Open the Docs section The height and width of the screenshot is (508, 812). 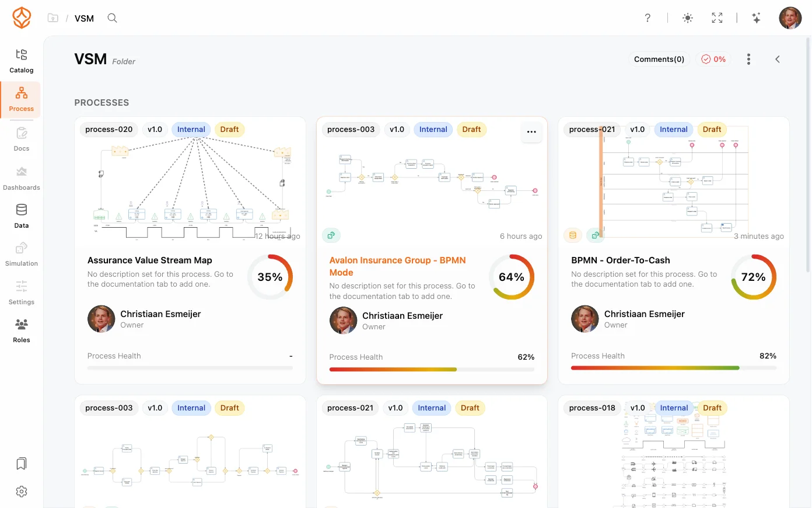point(22,140)
